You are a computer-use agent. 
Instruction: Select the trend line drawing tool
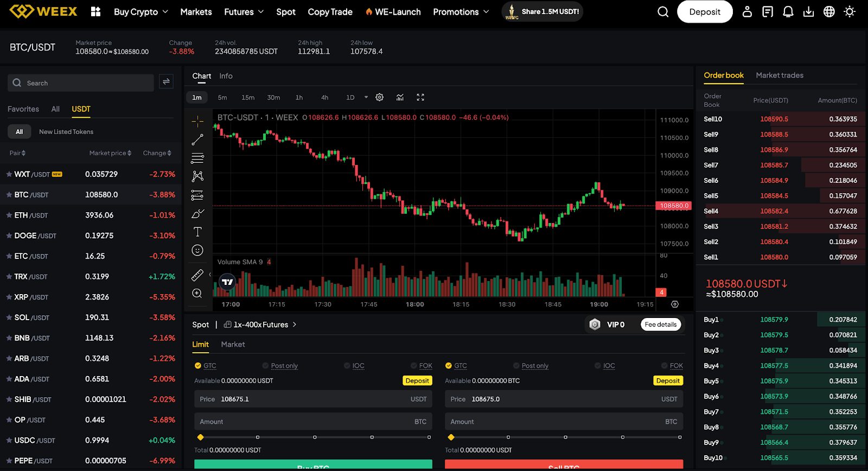(197, 139)
